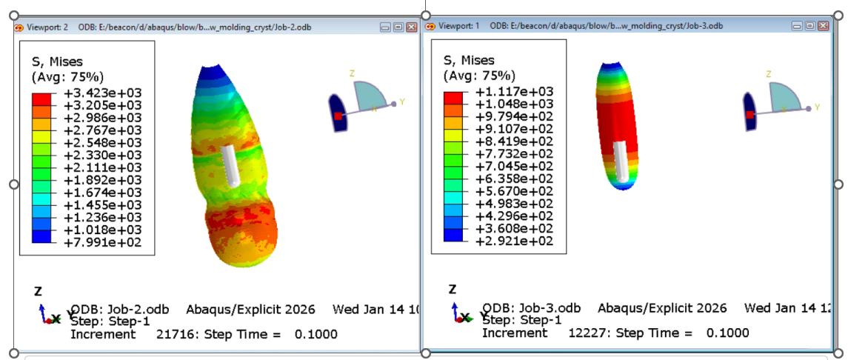Click the legend value +4.296e+02

point(515,216)
